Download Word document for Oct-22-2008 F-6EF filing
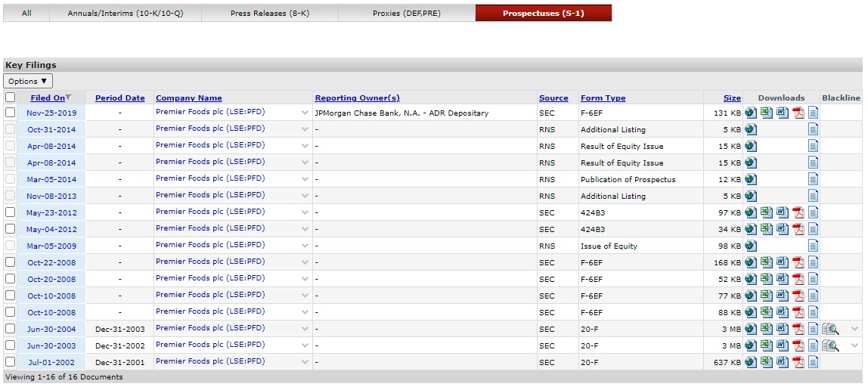868x384 pixels. [x=782, y=262]
